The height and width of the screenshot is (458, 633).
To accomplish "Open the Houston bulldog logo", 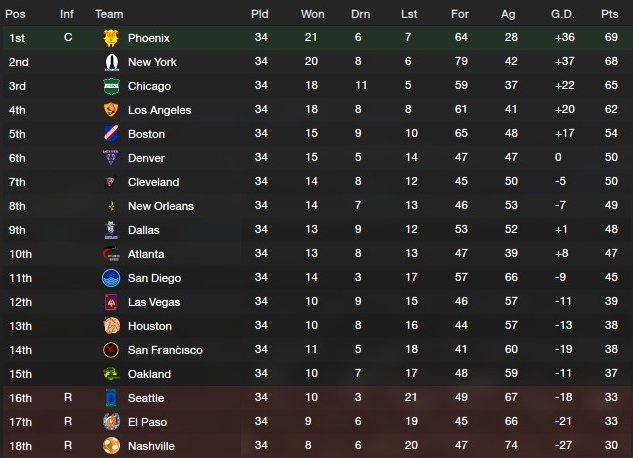I will coord(111,326).
